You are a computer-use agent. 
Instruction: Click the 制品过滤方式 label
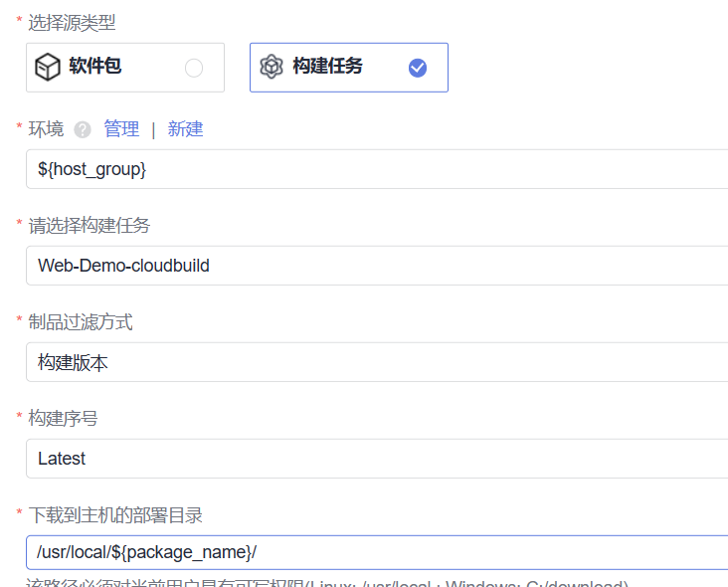(81, 321)
